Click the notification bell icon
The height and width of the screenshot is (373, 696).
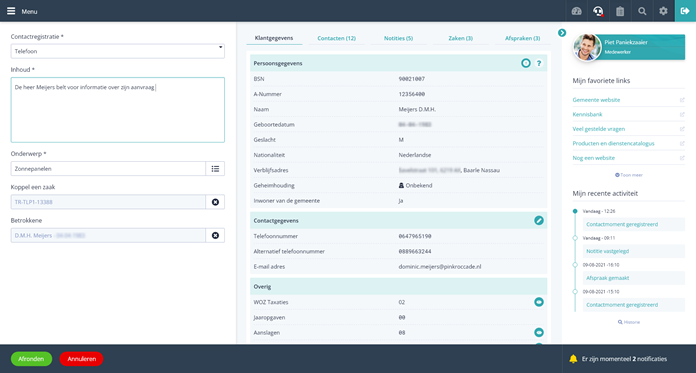click(573, 359)
